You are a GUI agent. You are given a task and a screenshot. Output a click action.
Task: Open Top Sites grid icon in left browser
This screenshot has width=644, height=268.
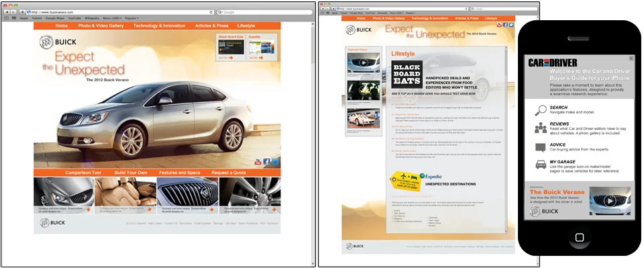pyautogui.click(x=14, y=18)
